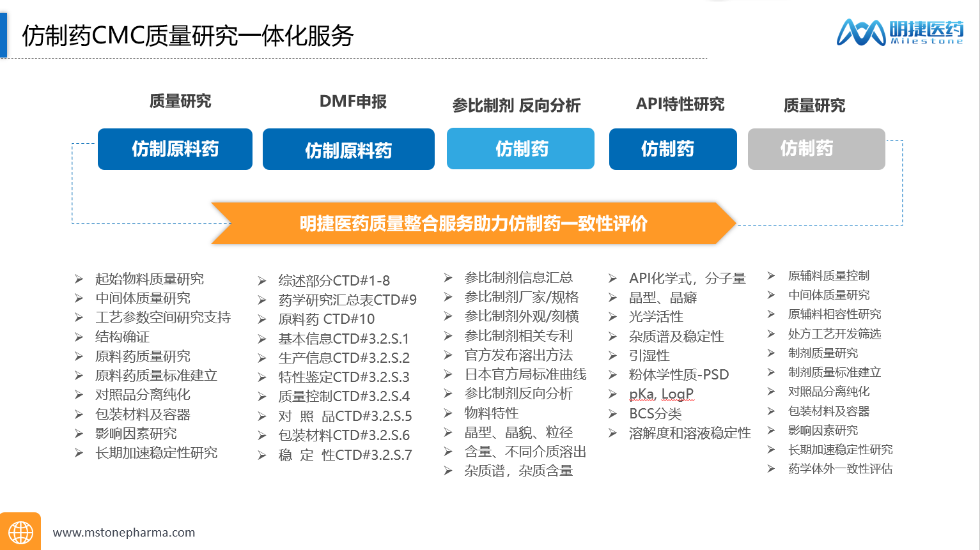The height and width of the screenshot is (550, 980).
Task: Click the 仿制原料药 button under 质量研究
Action: click(x=175, y=148)
